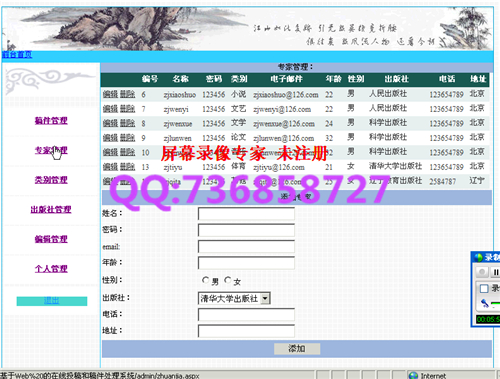Click category cell 体育
Image resolution: width=500 pixels, height=379 pixels.
pyautogui.click(x=239, y=166)
